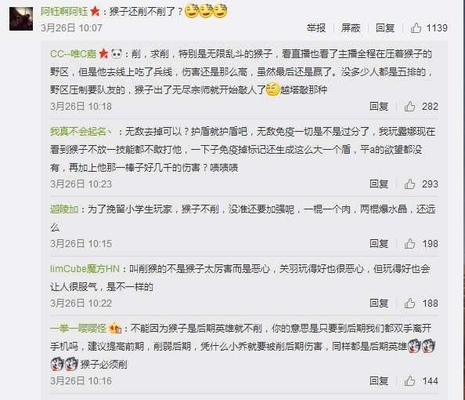Open user profile 阿钰啊阿钰
465x400 pixels.
click(64, 12)
